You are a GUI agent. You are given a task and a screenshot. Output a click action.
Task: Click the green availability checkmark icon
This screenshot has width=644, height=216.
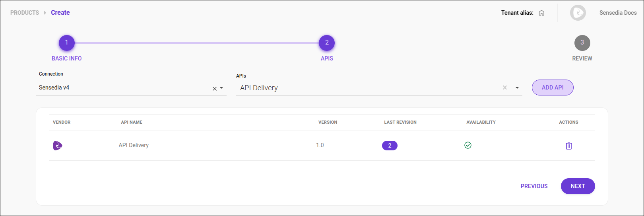point(468,145)
